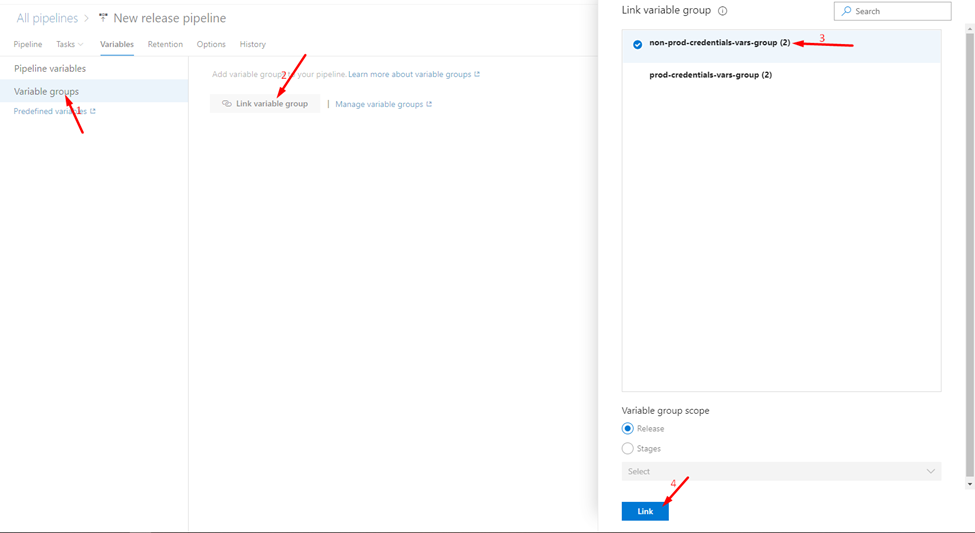Screen dimensions: 975x533
Task: Click the external link icon after Predefined variables
Action: (x=93, y=111)
